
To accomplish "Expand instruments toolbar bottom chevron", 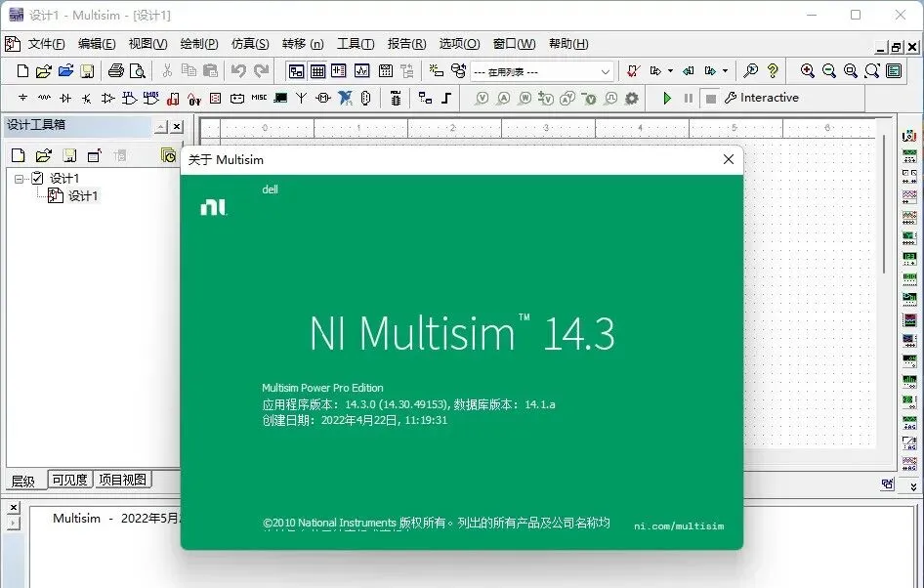I will pos(913,486).
